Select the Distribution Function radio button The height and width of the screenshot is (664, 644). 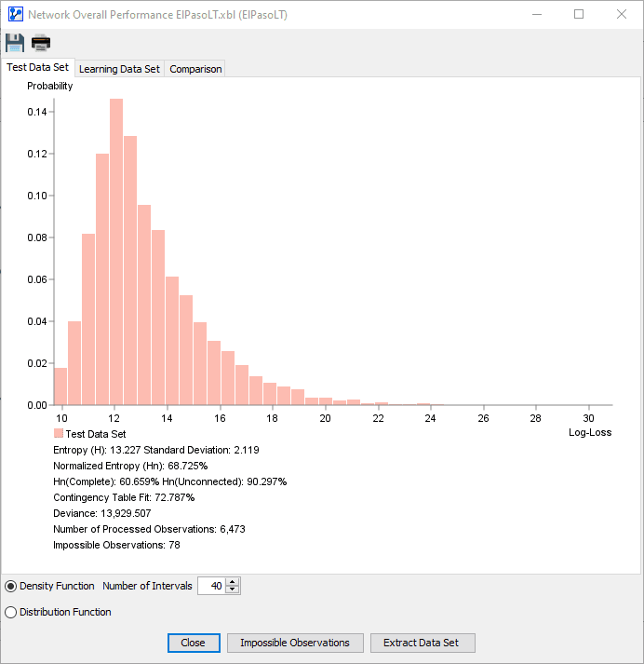point(10,613)
